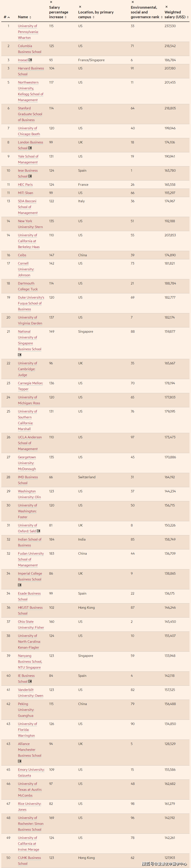Click the profile icon beside London Business School
Viewport: 191px width, 868px height.
[x=30, y=148]
